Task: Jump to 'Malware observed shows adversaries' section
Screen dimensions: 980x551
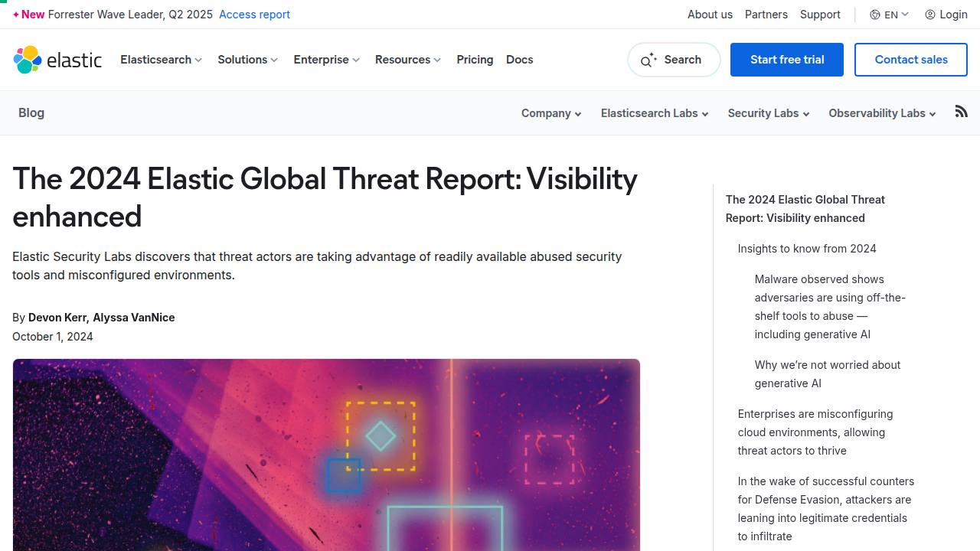Action: tap(830, 307)
